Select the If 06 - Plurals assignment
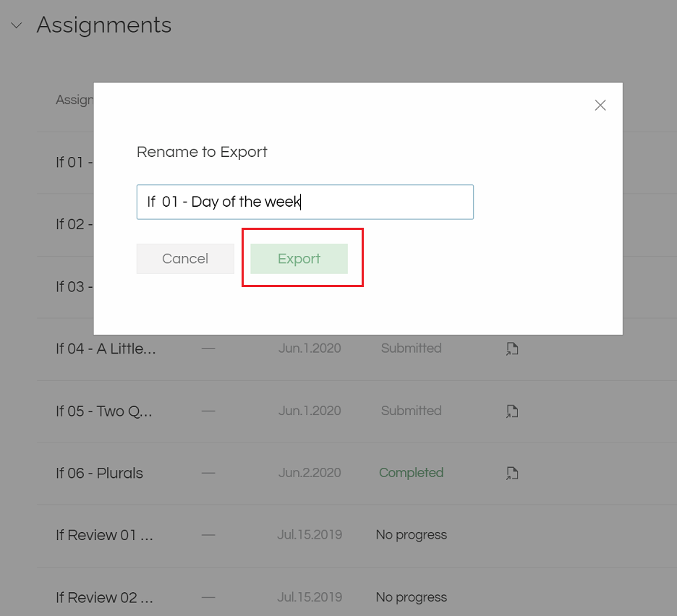The image size is (677, 616). [x=99, y=474]
